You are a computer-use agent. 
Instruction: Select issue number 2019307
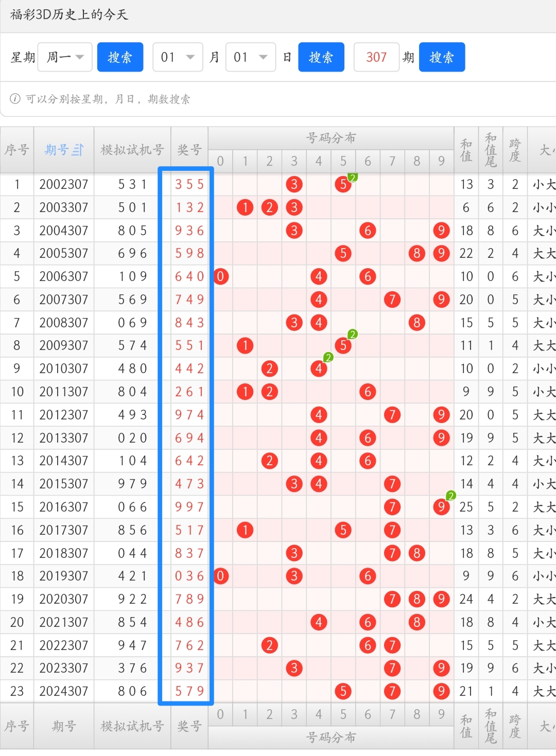[x=64, y=576]
